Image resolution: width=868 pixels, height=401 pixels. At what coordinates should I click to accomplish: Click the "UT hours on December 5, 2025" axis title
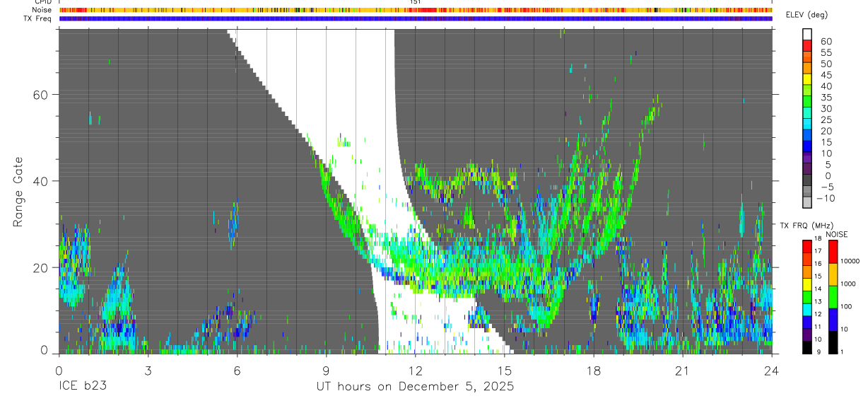pos(415,387)
